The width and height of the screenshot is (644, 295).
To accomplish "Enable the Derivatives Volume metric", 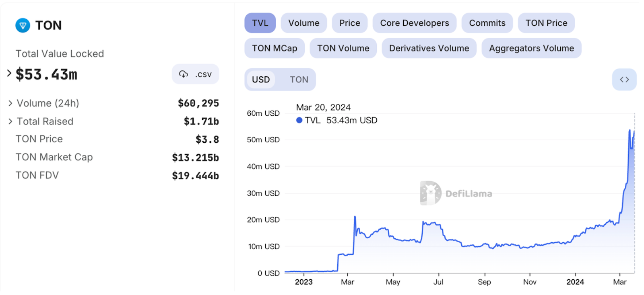I will [429, 48].
